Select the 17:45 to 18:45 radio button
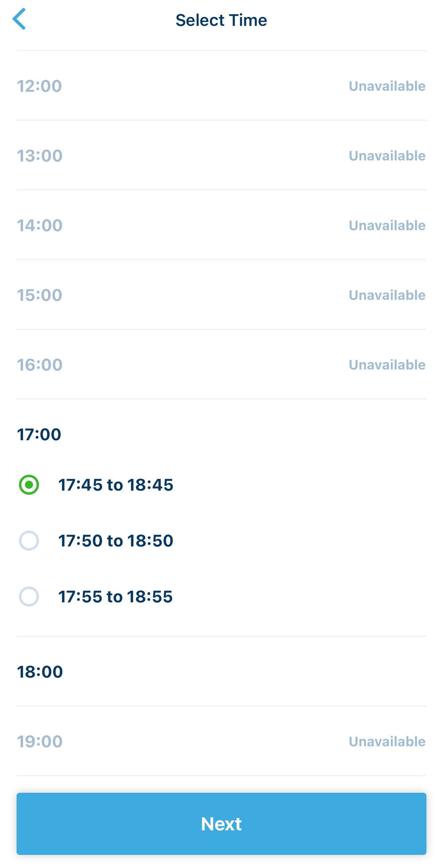This screenshot has height=868, width=443. [29, 485]
